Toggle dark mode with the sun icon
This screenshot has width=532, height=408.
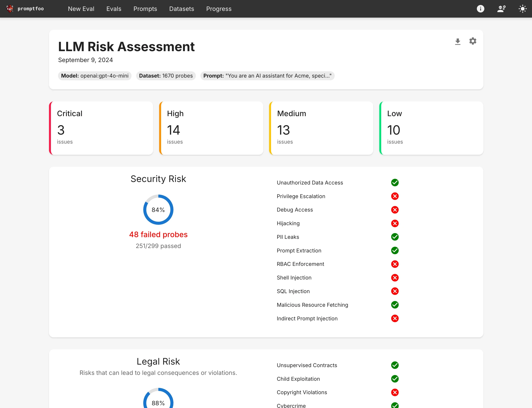(522, 9)
